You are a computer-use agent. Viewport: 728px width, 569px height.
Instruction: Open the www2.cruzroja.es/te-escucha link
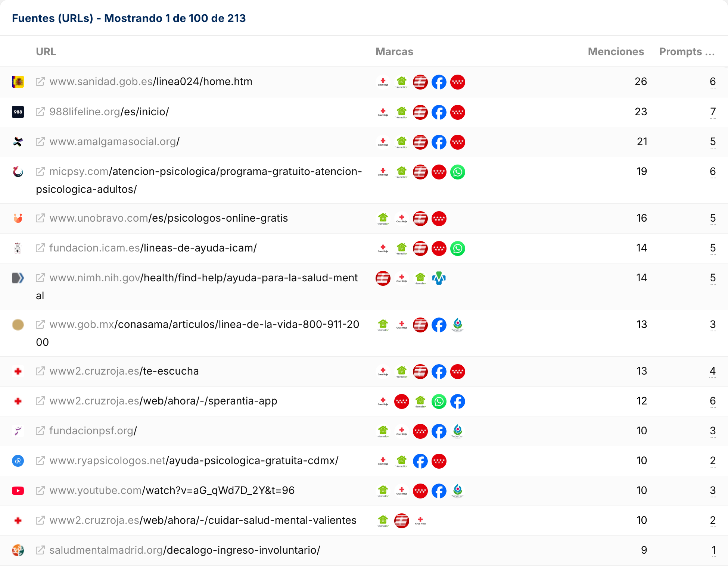tap(124, 371)
